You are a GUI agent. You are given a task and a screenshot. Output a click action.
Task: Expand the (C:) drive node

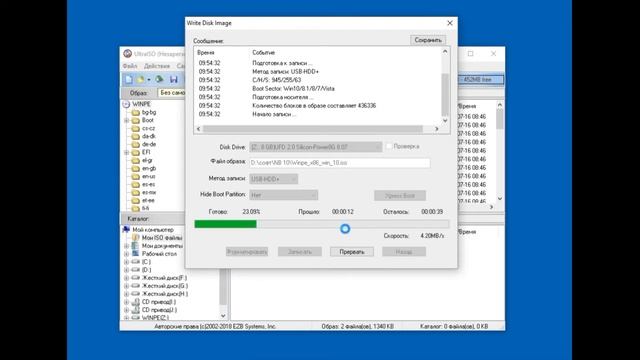click(x=127, y=262)
